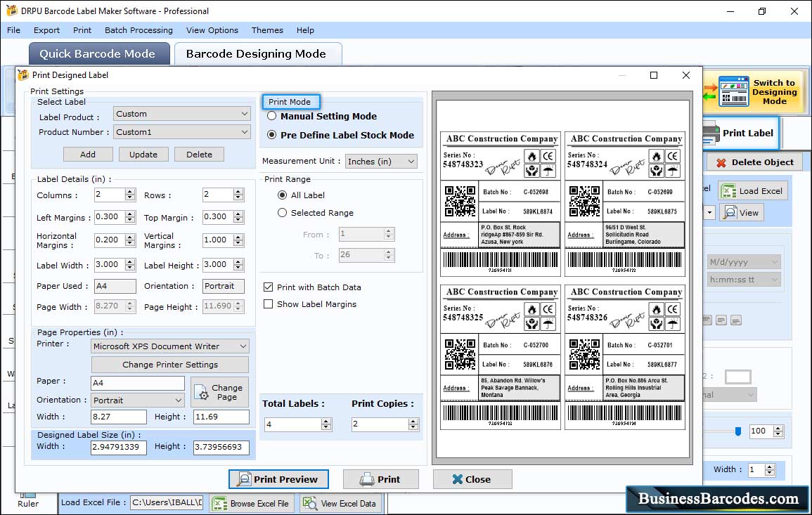Switch to Quick Barcode Mode tab

coord(99,54)
